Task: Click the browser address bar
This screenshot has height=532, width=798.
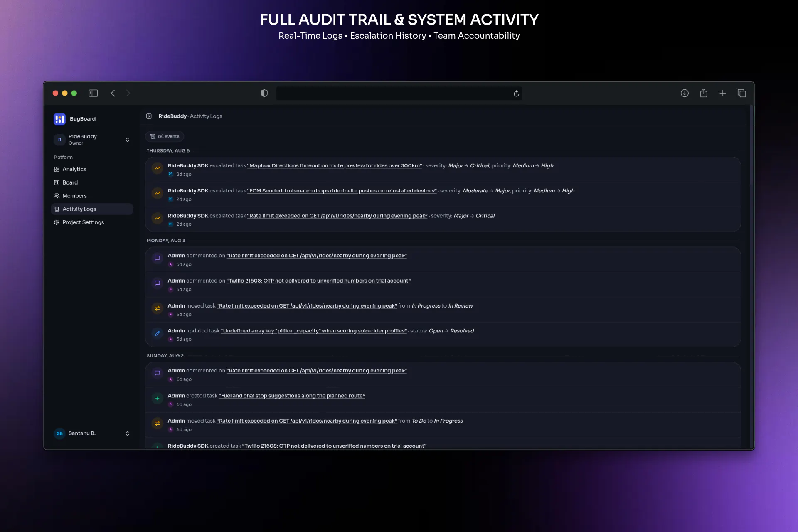Action: point(399,93)
